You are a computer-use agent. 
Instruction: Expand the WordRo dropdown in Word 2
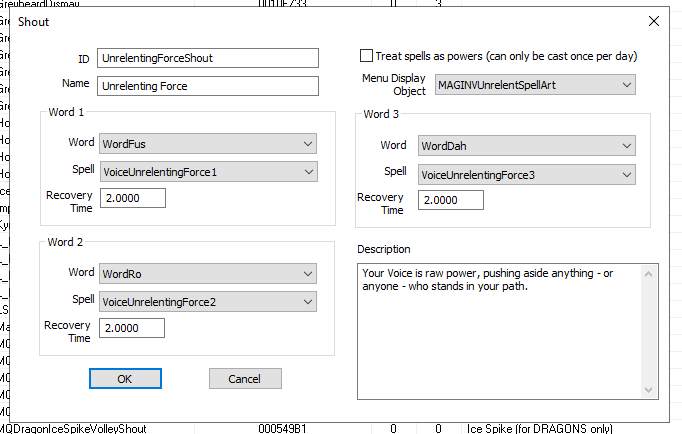tap(208, 273)
